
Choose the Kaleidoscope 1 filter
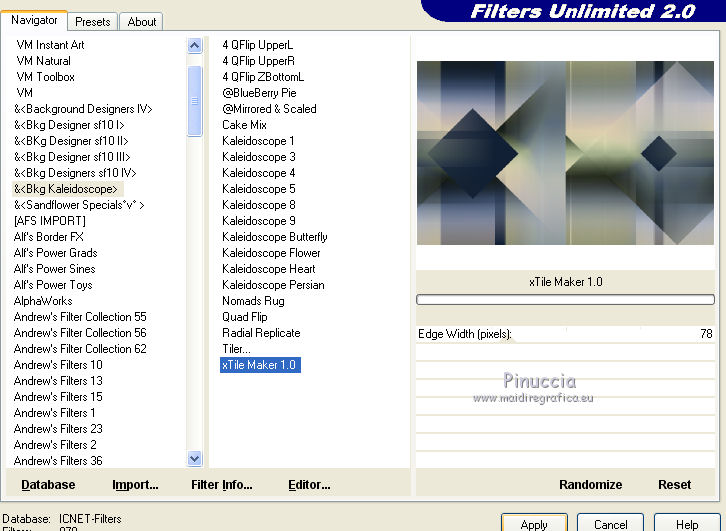[258, 141]
